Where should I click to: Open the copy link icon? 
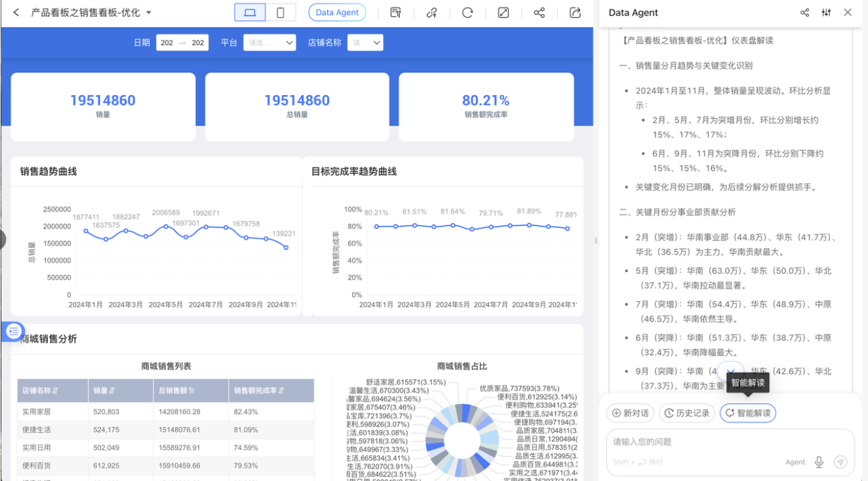click(x=432, y=12)
